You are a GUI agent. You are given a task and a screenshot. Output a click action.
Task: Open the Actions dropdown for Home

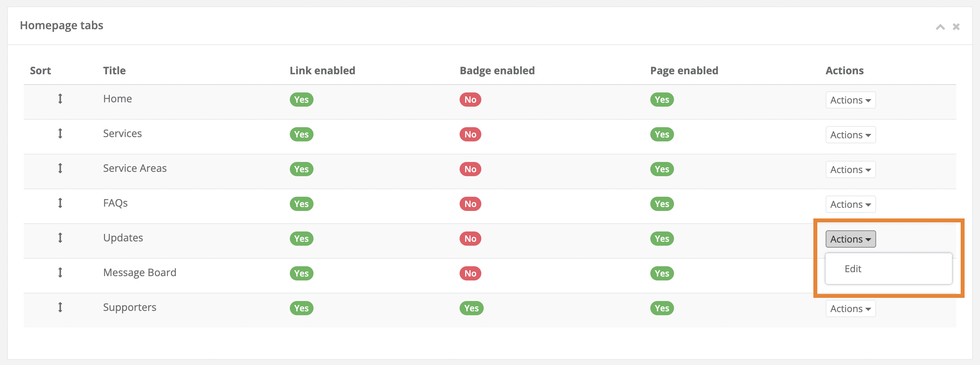pyautogui.click(x=850, y=100)
